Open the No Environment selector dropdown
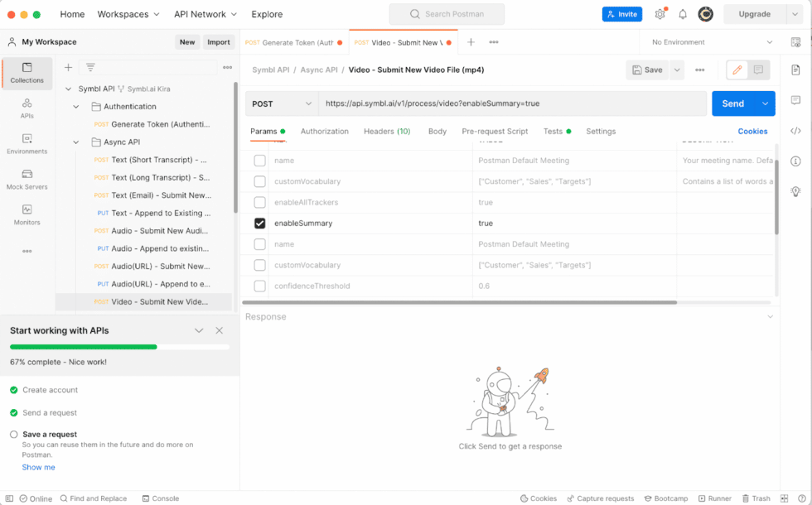Viewport: 812px width, 505px height. click(x=707, y=41)
